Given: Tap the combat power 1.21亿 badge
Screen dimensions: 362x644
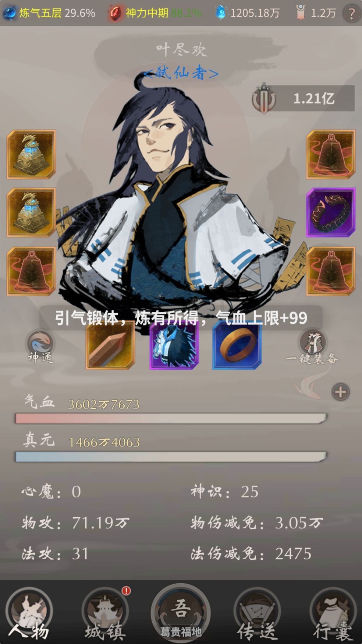Looking at the screenshot, I should [303, 98].
